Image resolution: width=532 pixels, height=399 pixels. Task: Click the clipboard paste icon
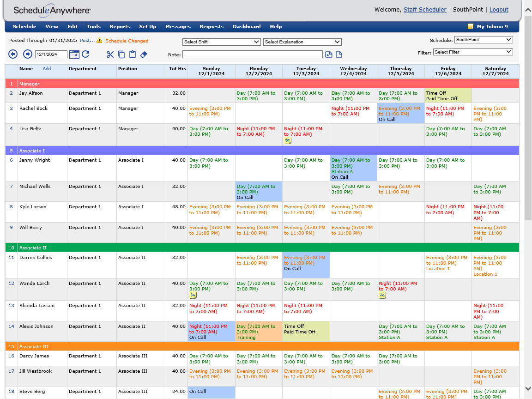point(133,54)
